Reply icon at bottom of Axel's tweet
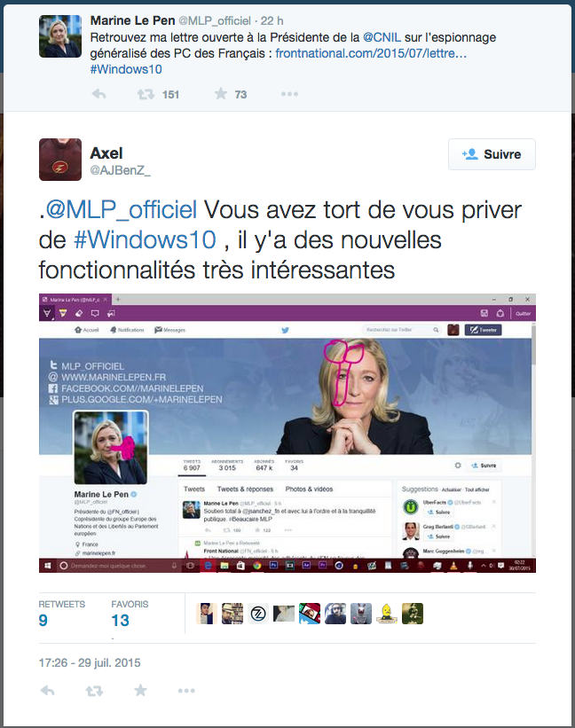This screenshot has height=728, width=575. 47,691
